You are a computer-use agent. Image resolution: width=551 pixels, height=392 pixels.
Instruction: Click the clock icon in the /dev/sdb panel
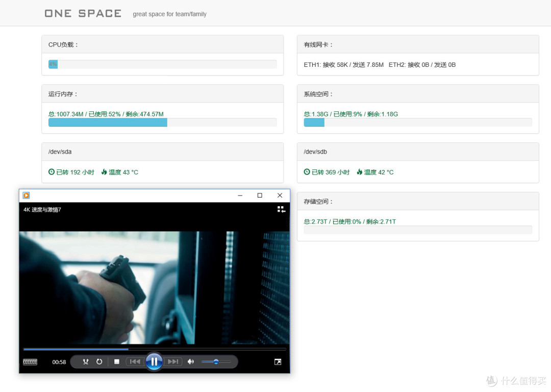pos(307,172)
